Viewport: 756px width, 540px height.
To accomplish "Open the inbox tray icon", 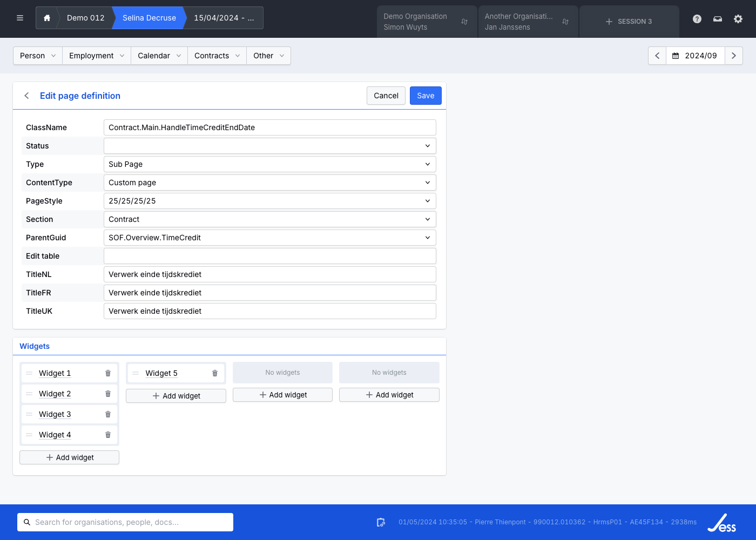I will pyautogui.click(x=718, y=19).
